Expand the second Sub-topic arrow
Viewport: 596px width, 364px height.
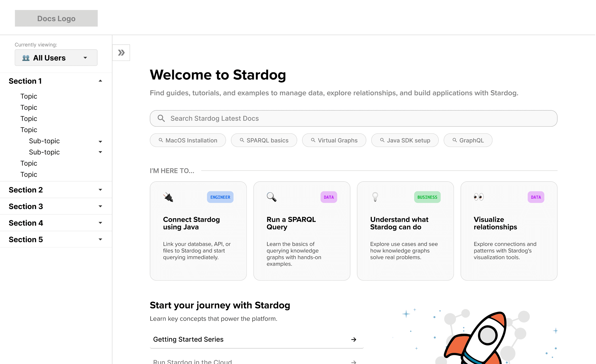pyautogui.click(x=100, y=152)
